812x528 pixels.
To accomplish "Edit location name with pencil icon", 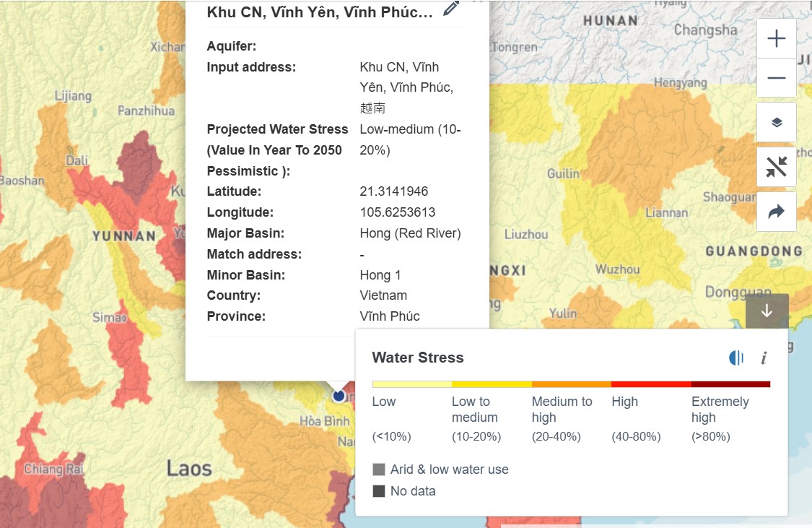I will pyautogui.click(x=451, y=9).
